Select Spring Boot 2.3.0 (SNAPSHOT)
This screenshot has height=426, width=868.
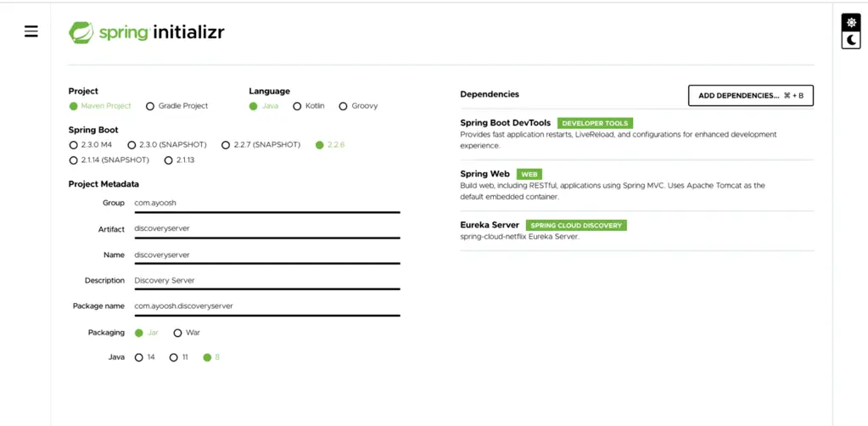pyautogui.click(x=167, y=144)
